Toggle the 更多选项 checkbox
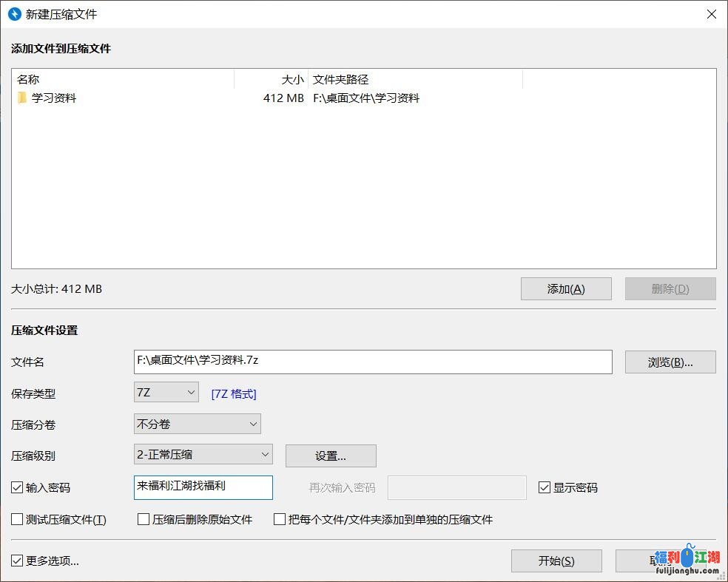 (16, 561)
